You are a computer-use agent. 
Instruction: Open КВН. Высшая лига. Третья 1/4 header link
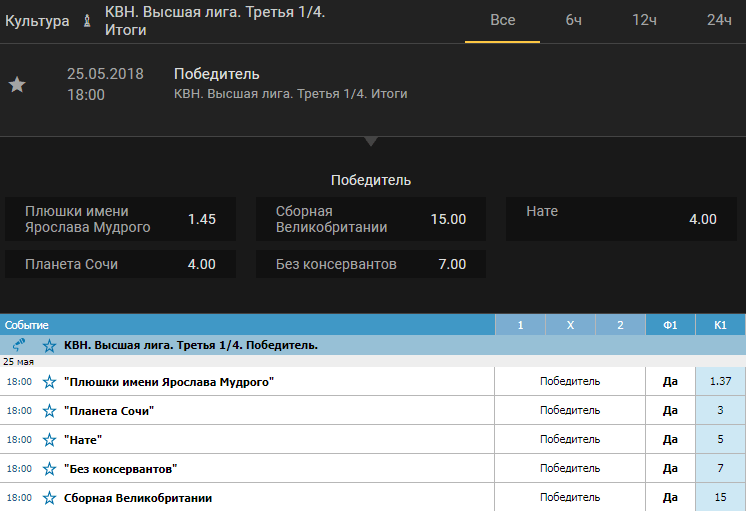[x=215, y=21]
